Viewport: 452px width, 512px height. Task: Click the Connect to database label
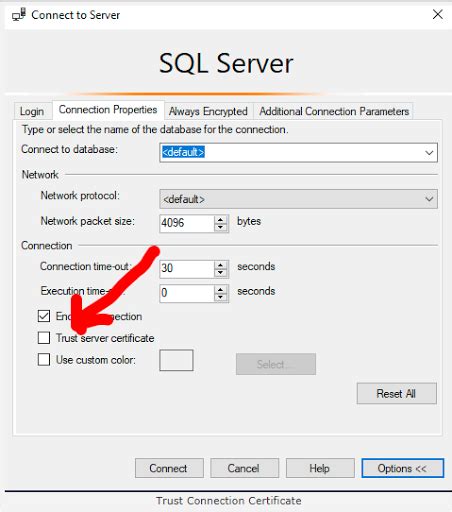point(69,149)
